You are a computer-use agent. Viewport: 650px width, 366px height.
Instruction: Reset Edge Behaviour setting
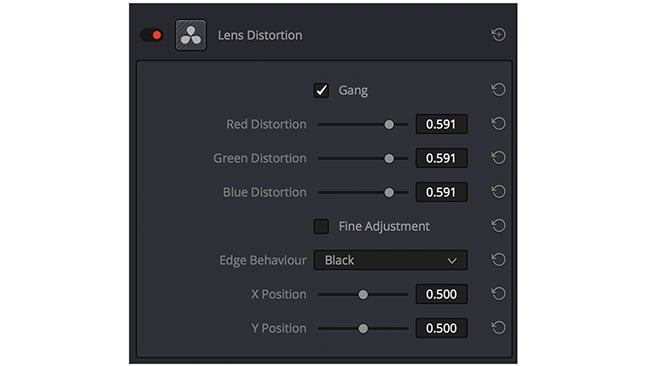pyautogui.click(x=498, y=259)
